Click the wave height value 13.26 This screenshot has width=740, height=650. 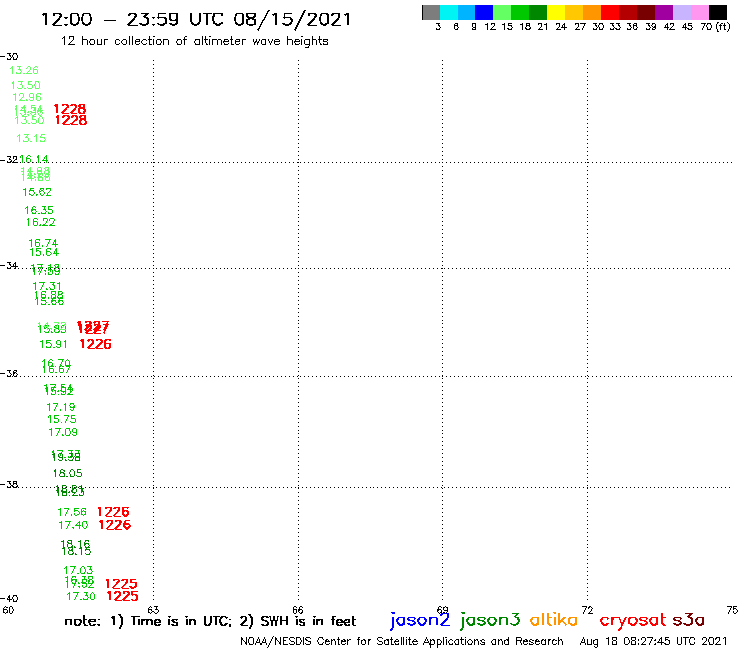pyautogui.click(x=24, y=70)
